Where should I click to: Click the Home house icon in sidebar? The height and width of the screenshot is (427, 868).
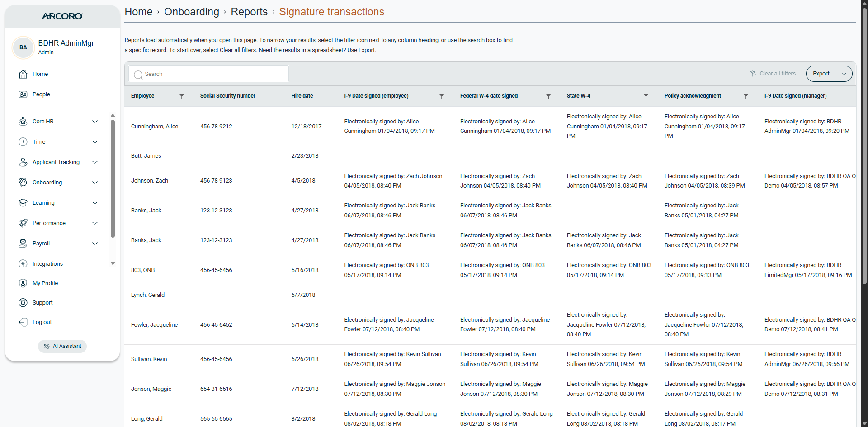click(x=23, y=74)
